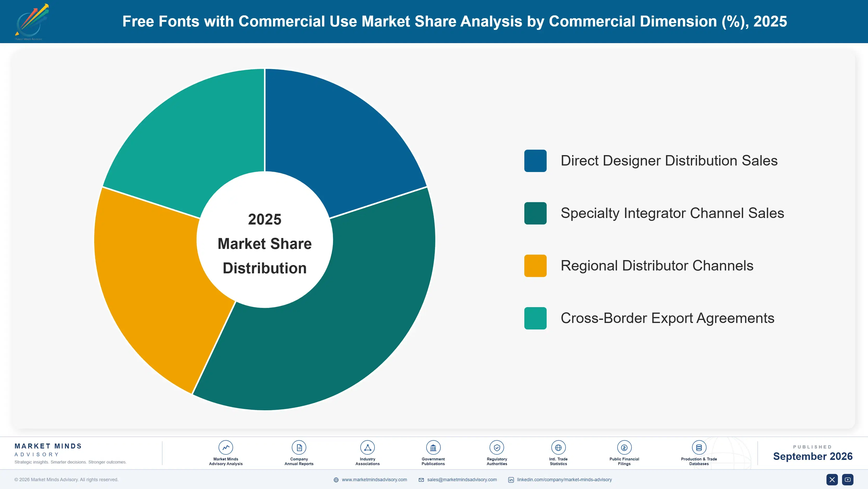Click the Market Minds Advisory Analysis chart icon

point(226,447)
